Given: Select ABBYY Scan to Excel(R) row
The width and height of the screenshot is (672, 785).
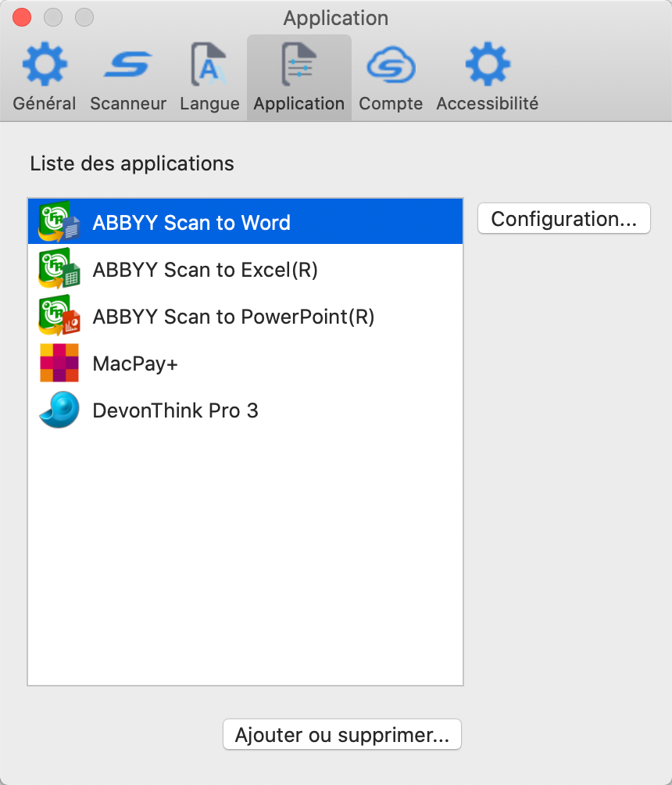Looking at the screenshot, I should pyautogui.click(x=245, y=269).
